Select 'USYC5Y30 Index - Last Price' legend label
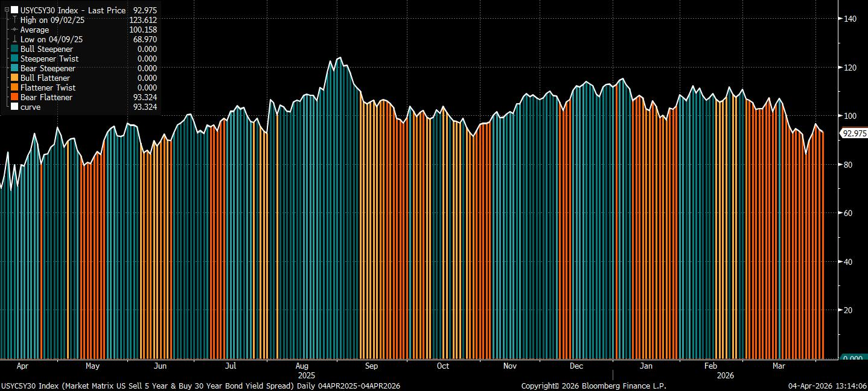 pyautogui.click(x=73, y=10)
